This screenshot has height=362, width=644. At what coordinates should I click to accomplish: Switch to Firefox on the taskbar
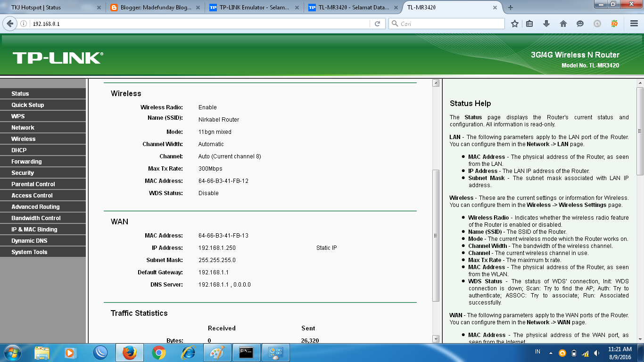point(129,353)
